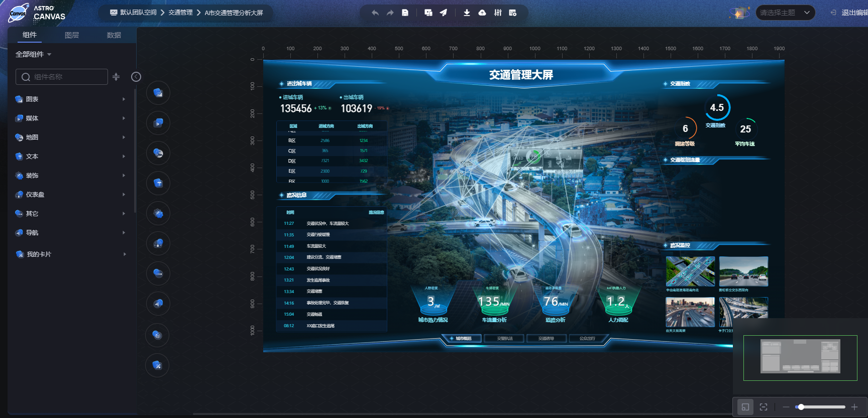The width and height of the screenshot is (868, 418).
Task: Expand the 文本 component category
Action: [x=71, y=157]
